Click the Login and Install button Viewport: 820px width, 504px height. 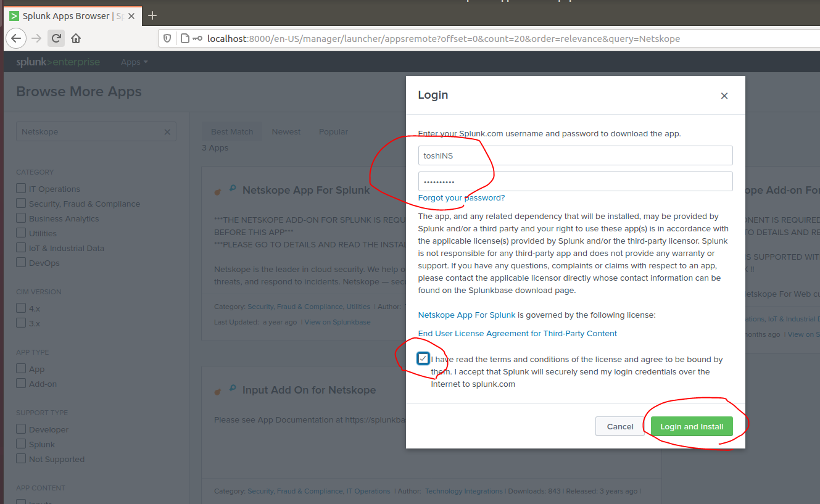(x=692, y=426)
